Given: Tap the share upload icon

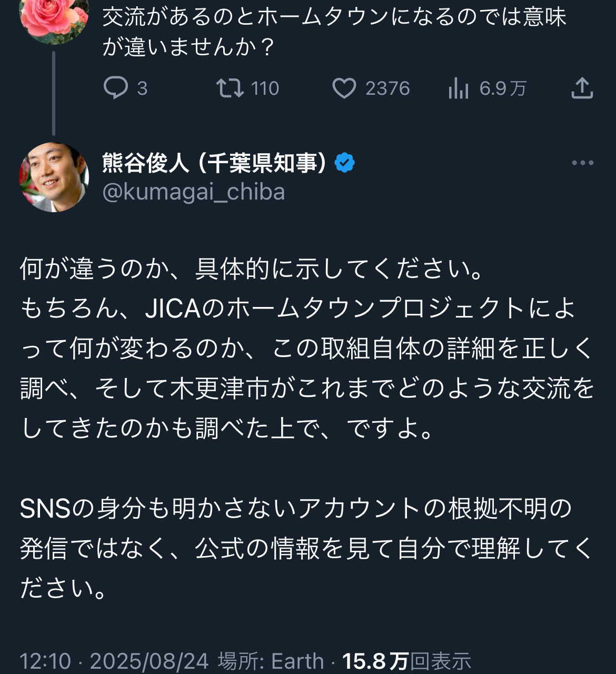Looking at the screenshot, I should click(582, 88).
